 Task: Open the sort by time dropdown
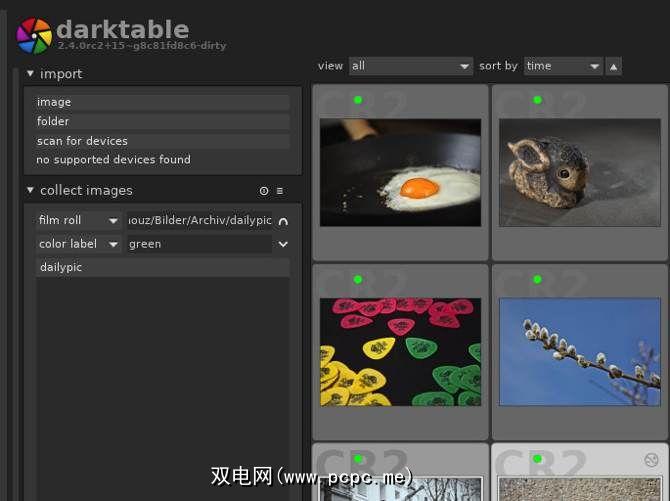click(563, 66)
